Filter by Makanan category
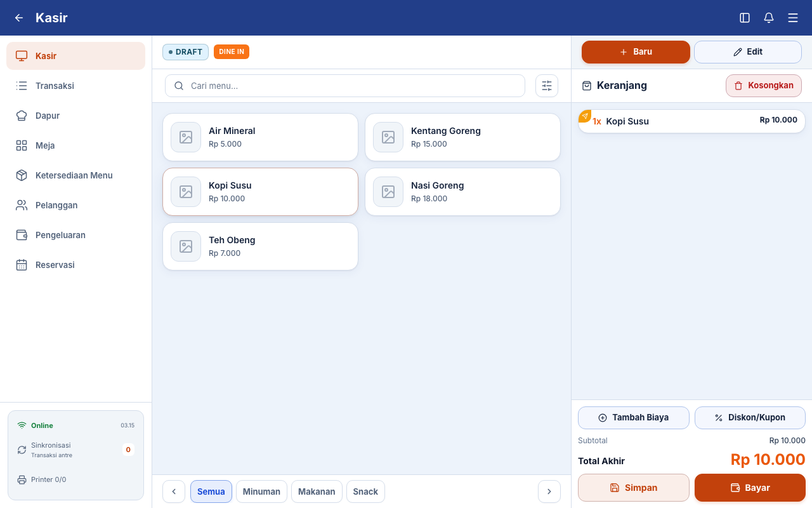Screen dimensions: 812x508 coord(317,491)
